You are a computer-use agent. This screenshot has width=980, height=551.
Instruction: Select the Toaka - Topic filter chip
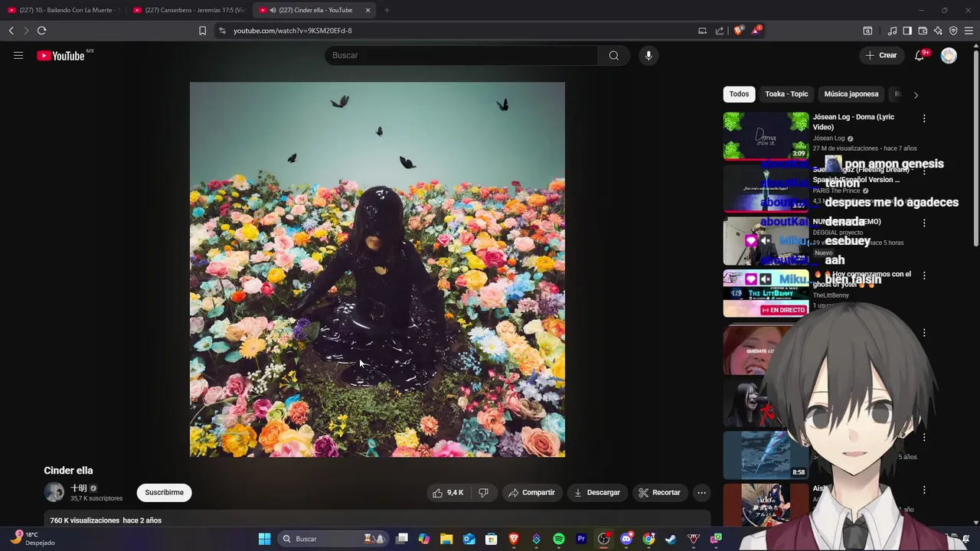[x=786, y=94]
